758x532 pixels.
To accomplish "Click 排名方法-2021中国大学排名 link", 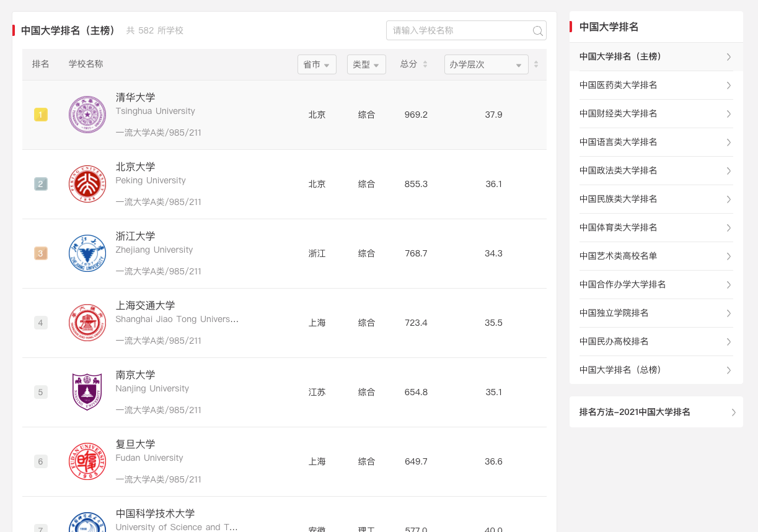I will pyautogui.click(x=635, y=412).
